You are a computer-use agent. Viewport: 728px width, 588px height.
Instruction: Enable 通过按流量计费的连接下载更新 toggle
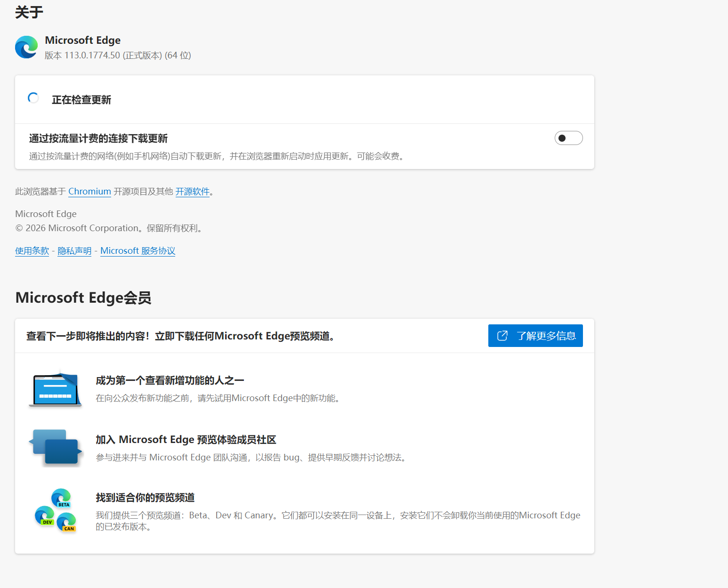[x=568, y=137]
